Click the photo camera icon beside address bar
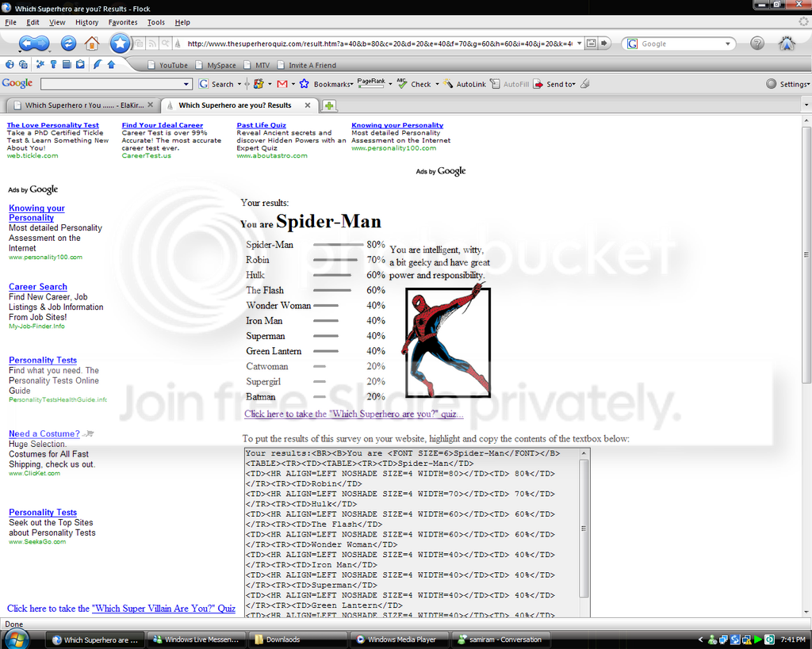The width and height of the screenshot is (812, 649). click(140, 44)
